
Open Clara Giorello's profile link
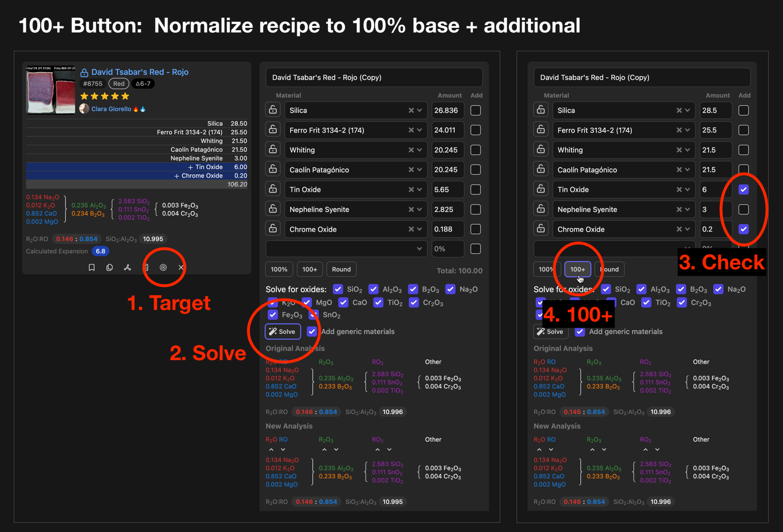point(111,109)
